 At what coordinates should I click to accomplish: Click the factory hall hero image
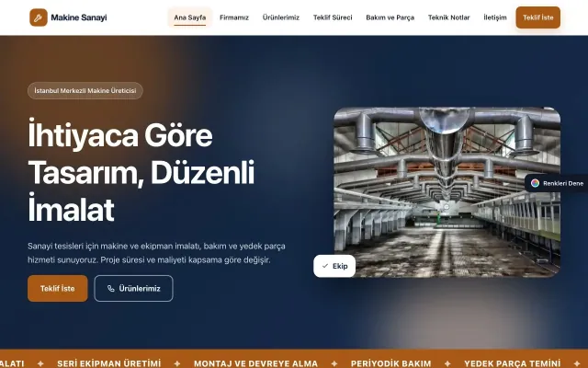(x=447, y=192)
